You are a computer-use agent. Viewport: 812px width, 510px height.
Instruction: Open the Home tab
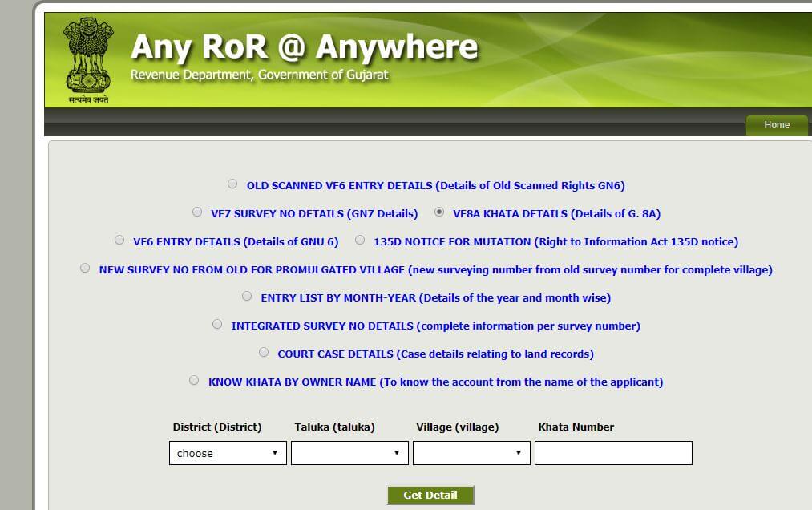[776, 125]
